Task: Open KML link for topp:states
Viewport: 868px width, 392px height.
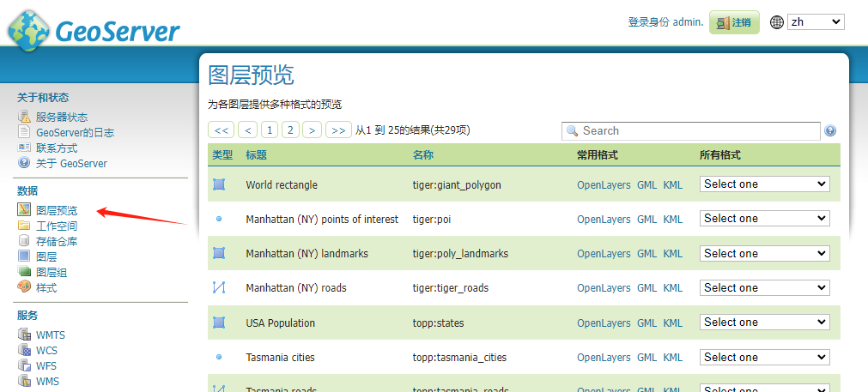Action: pos(672,323)
